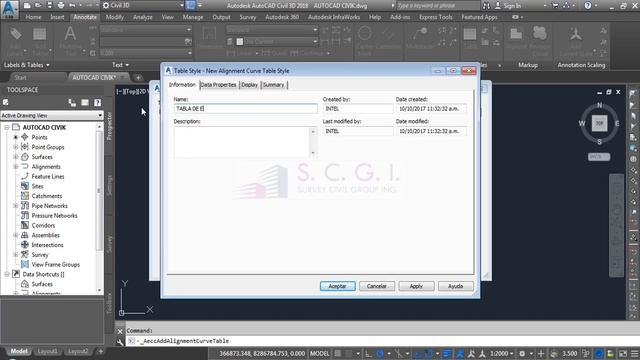Click the Multiline Text A ribbon icon

pos(70,34)
